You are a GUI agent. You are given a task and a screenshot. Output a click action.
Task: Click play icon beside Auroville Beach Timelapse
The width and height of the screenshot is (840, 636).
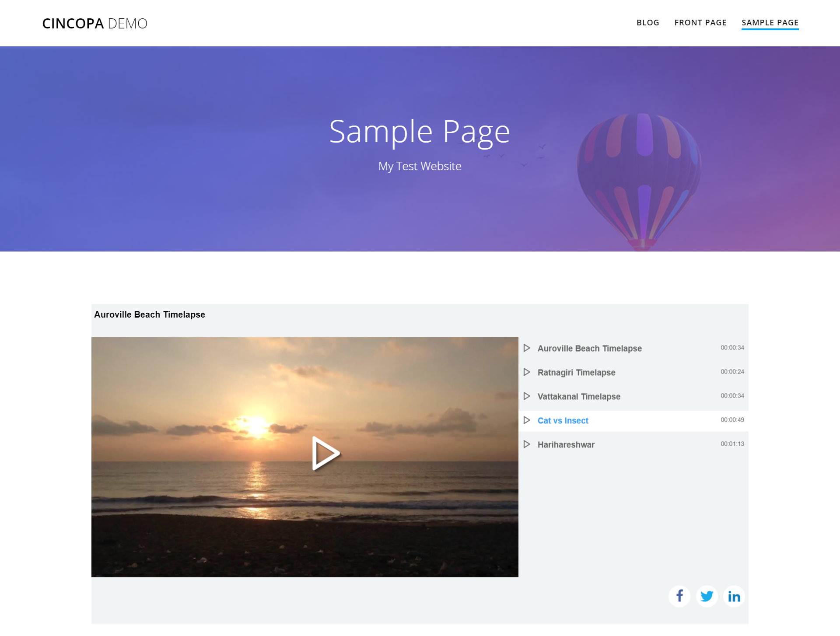tap(527, 348)
